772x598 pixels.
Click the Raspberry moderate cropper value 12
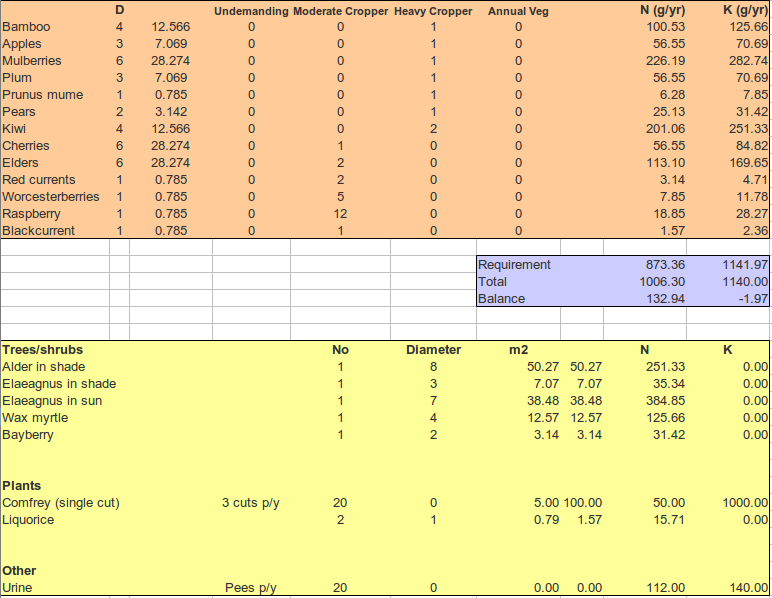tap(340, 214)
